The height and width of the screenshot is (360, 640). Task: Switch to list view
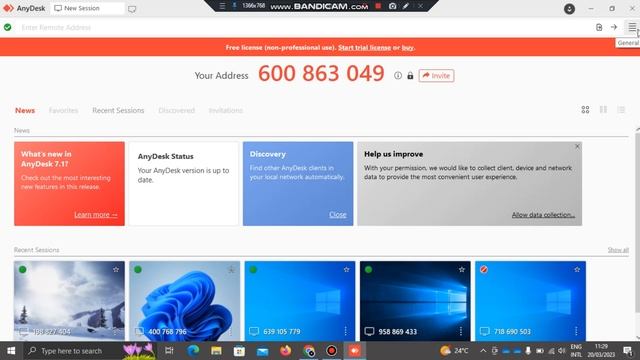[621, 109]
